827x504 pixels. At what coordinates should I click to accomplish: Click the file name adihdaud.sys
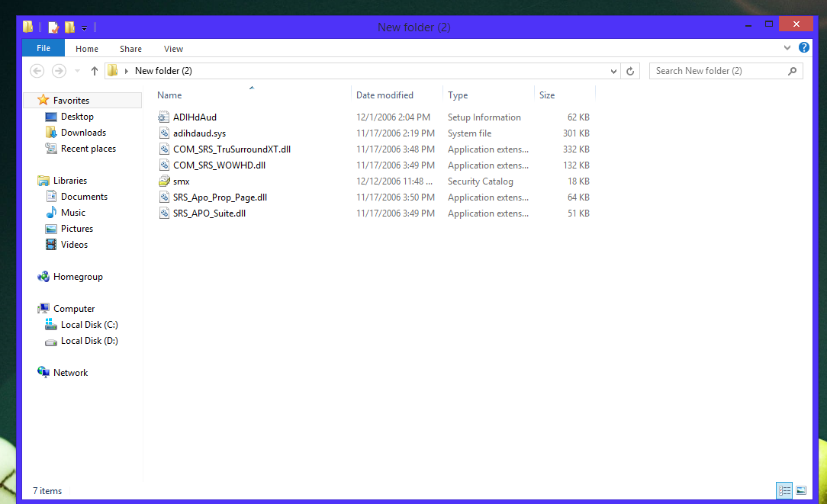point(199,133)
